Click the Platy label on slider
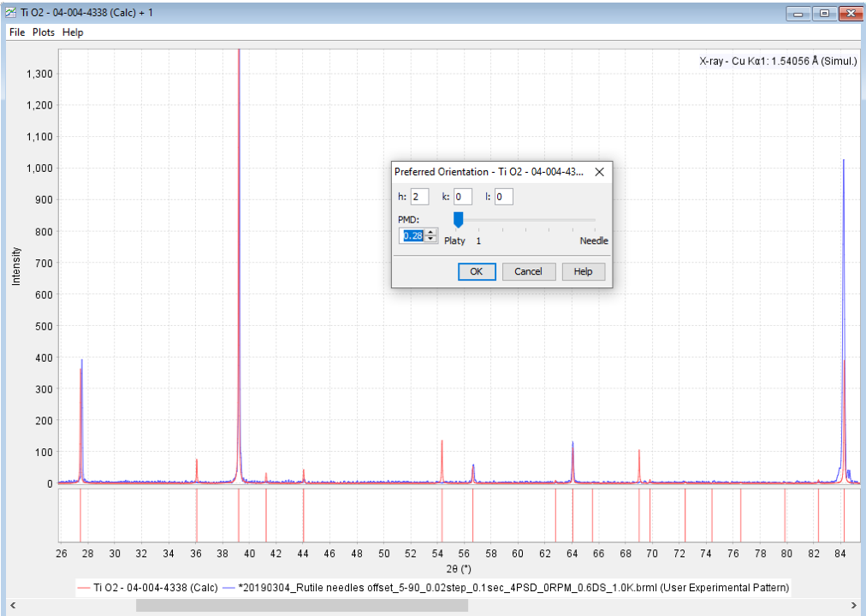 tap(454, 240)
